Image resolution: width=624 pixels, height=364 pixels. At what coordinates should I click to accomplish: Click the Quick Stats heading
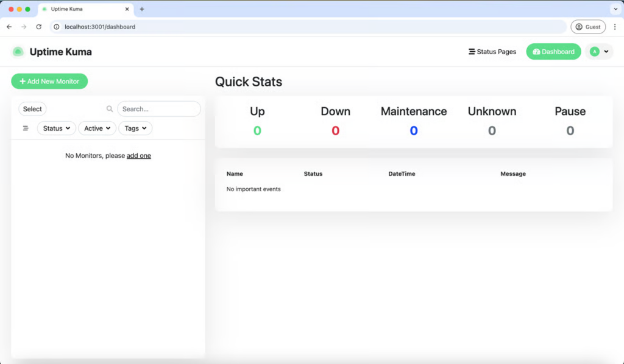249,82
